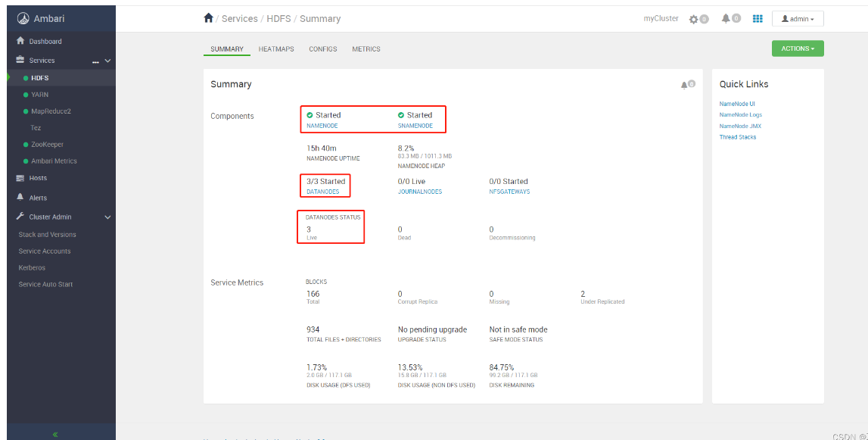Collapse the Services section chevron
Image resolution: width=868 pixels, height=440 pixels.
click(x=107, y=61)
